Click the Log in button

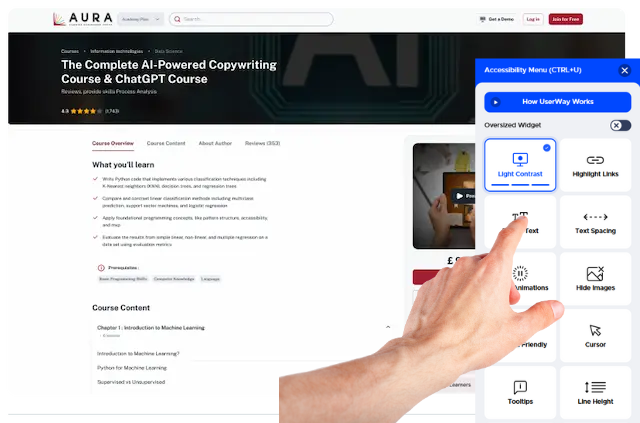[532, 19]
